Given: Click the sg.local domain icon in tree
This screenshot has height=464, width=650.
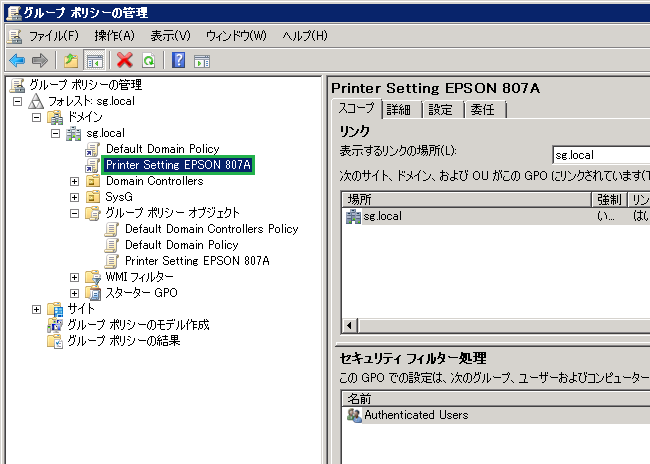Looking at the screenshot, I should [74, 133].
